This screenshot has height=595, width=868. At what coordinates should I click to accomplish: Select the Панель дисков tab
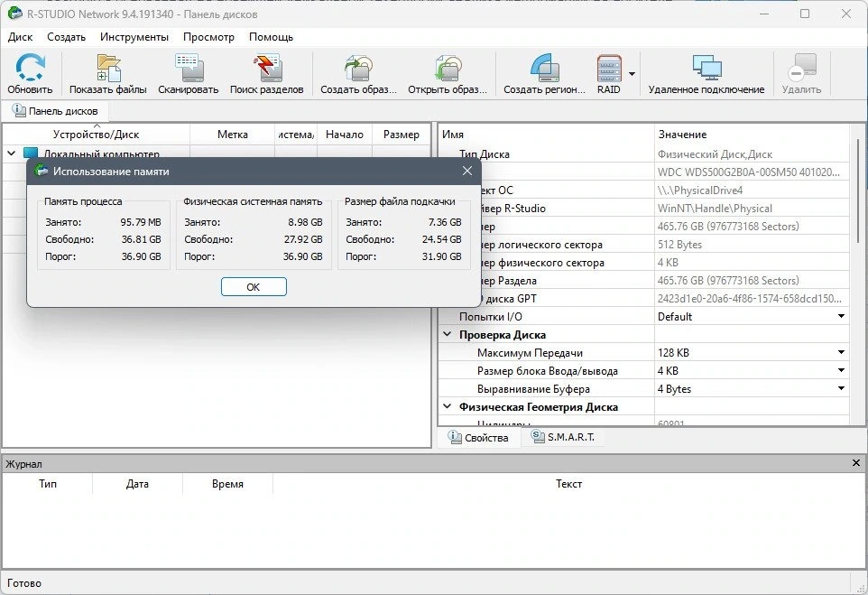(55, 111)
